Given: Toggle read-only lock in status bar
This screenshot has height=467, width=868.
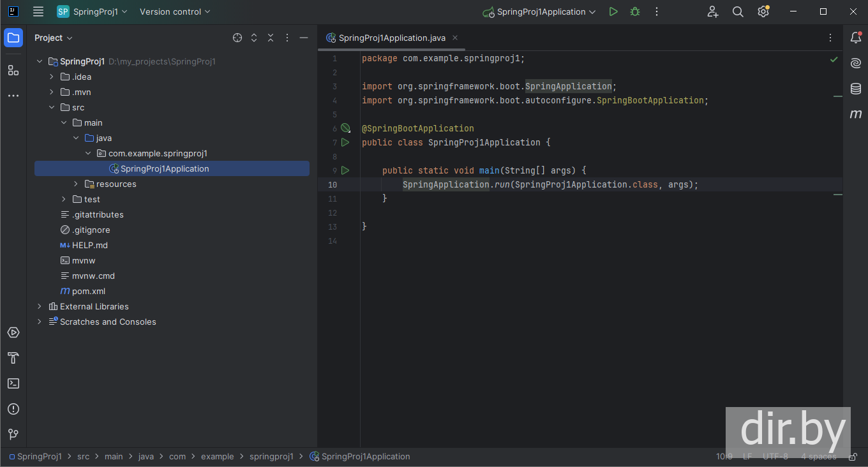Looking at the screenshot, I should (x=853, y=457).
